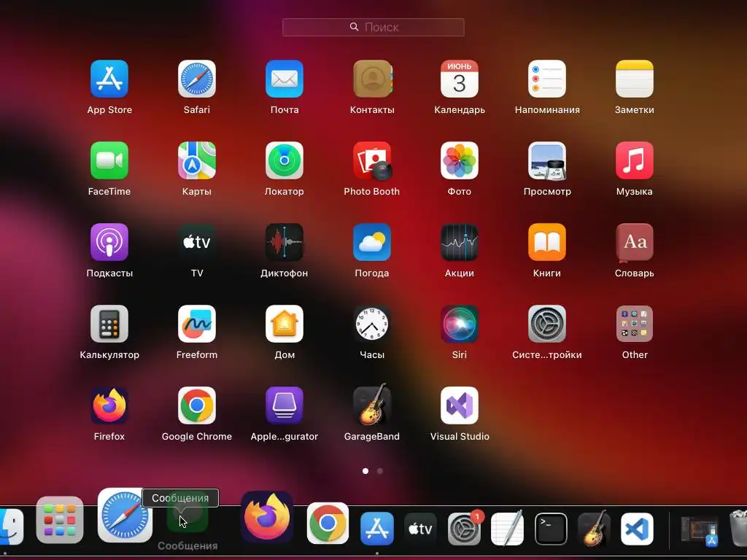Launch the Напоминания app
Viewport: 747px width, 560px height.
pos(547,79)
